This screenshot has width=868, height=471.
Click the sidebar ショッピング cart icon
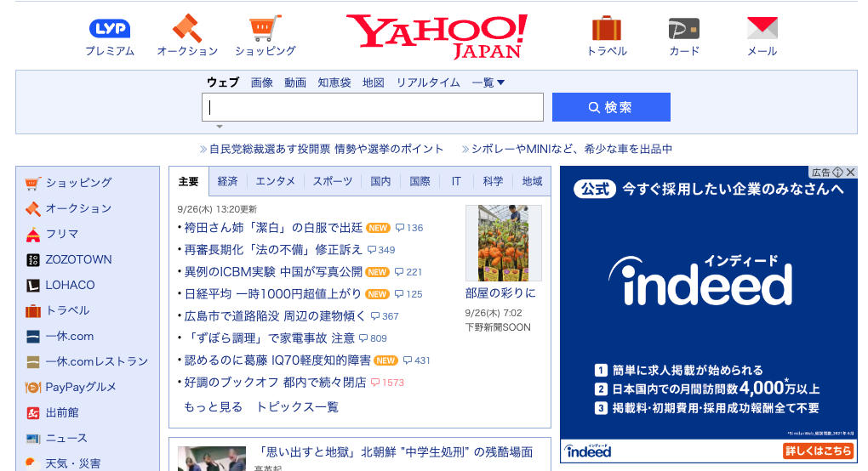tap(33, 183)
